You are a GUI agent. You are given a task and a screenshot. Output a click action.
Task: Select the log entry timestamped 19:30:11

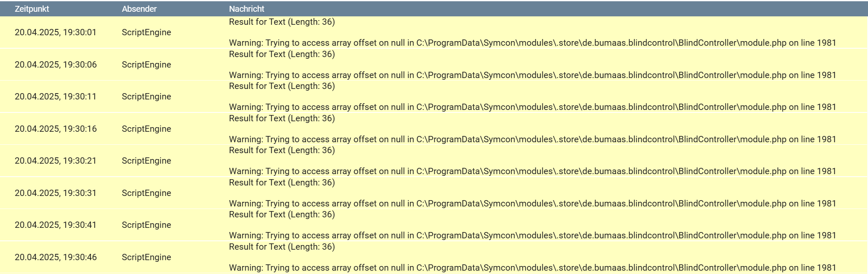coord(434,97)
